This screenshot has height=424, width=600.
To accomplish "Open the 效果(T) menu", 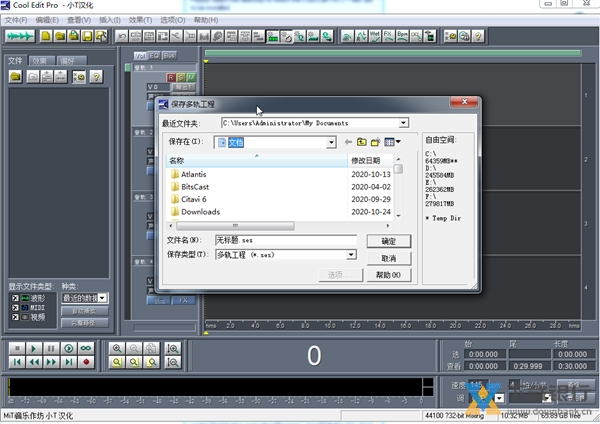I will [140, 20].
